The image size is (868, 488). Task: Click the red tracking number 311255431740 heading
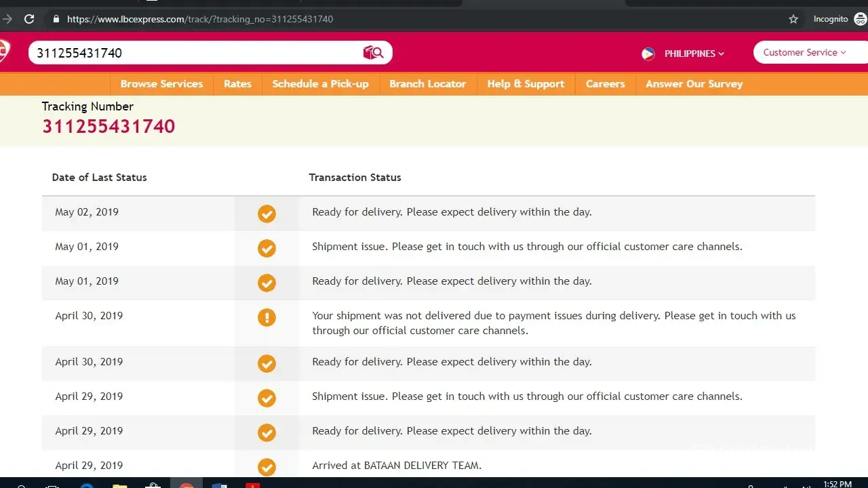[x=108, y=127]
